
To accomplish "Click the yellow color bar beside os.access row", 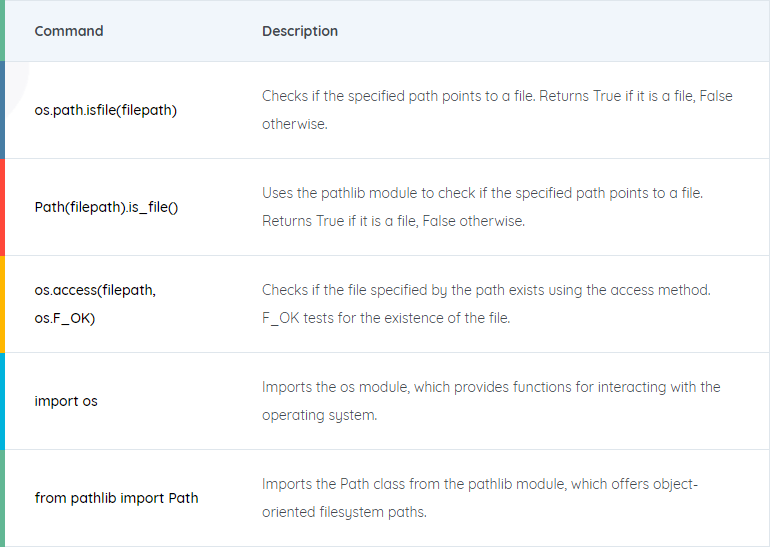I will coord(2,304).
